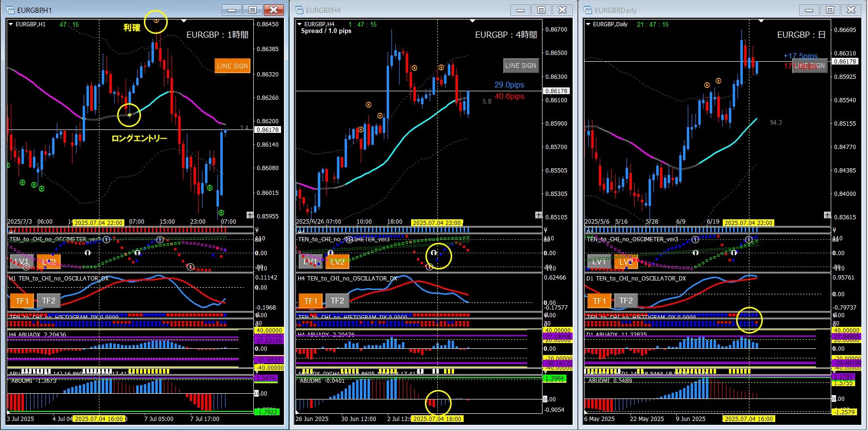This screenshot has height=431, width=868.
Task: Select the 0.86178 price label on Daily chart
Action: click(x=845, y=61)
